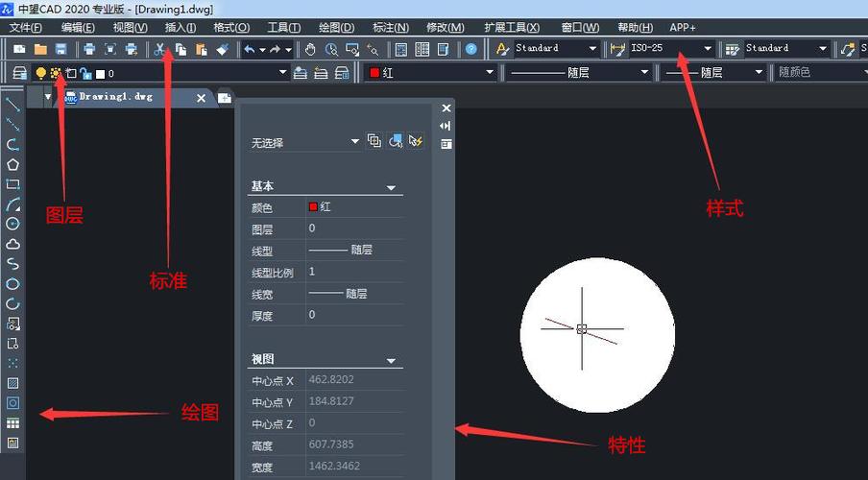Open Print Preview from the standard toolbar
The width and height of the screenshot is (868, 480).
[110, 49]
